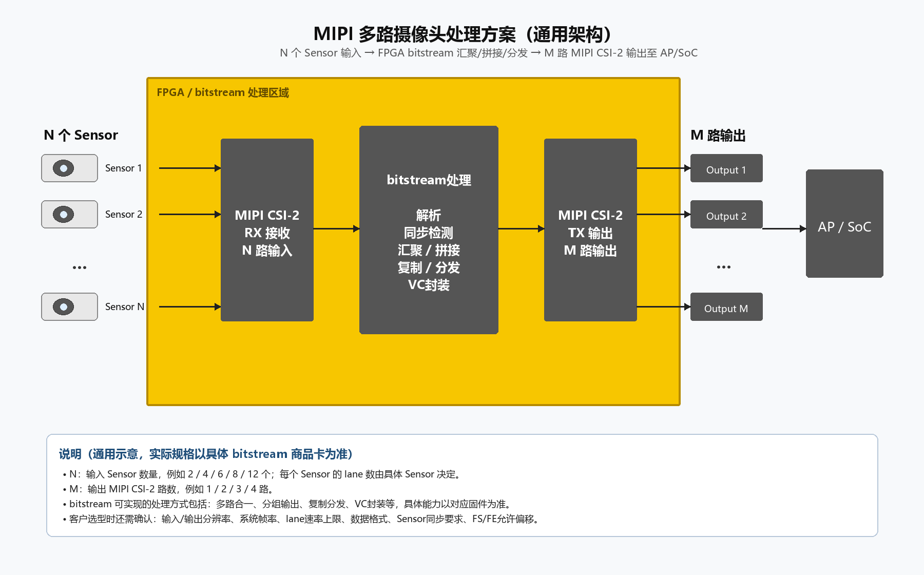Click the ellipsis under the sensor list
The height and width of the screenshot is (575, 924).
coord(80,267)
